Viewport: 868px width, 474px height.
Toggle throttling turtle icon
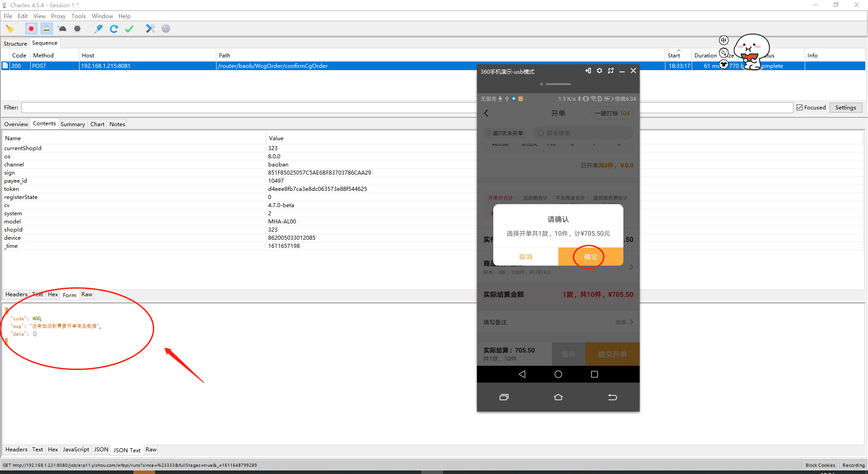[x=62, y=29]
